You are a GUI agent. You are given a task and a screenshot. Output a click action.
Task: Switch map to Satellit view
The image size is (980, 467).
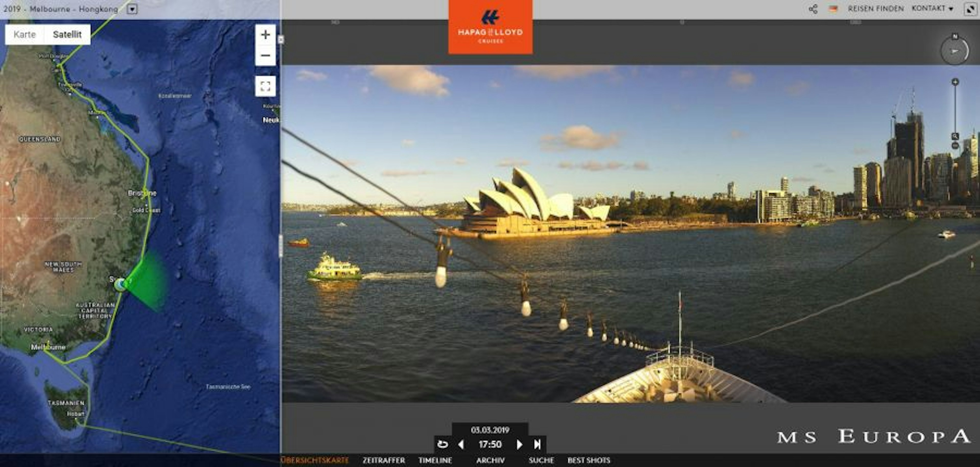pyautogui.click(x=67, y=35)
